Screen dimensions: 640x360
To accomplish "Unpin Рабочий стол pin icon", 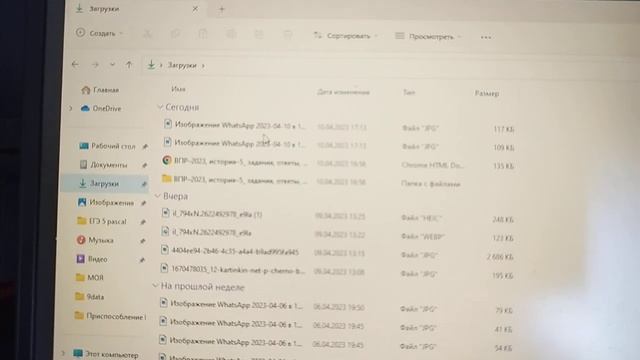I will 145,147.
